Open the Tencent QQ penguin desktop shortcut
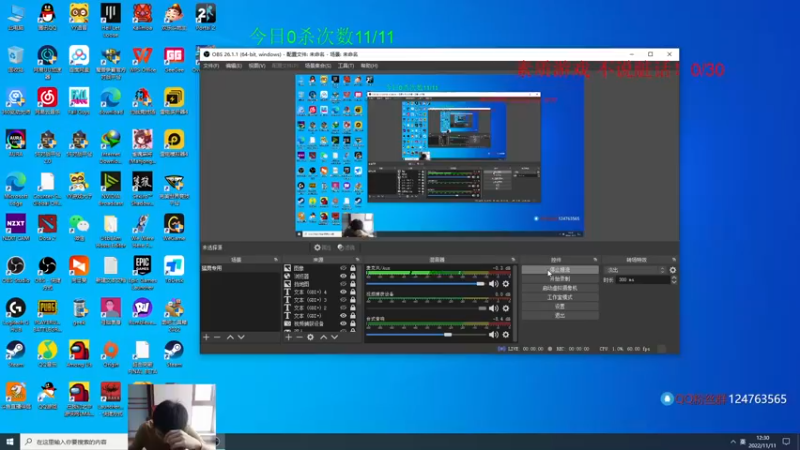Screen dimensions: 800x450 47,17
